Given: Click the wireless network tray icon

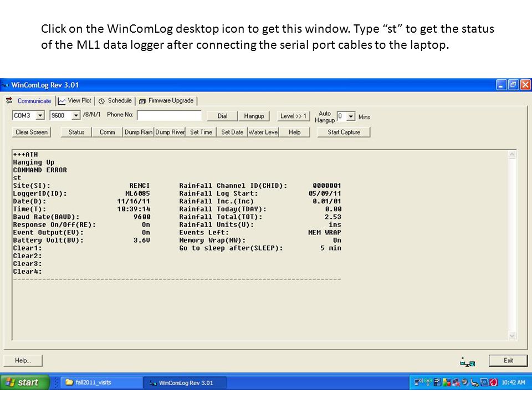Looking at the screenshot, I should [x=418, y=382].
